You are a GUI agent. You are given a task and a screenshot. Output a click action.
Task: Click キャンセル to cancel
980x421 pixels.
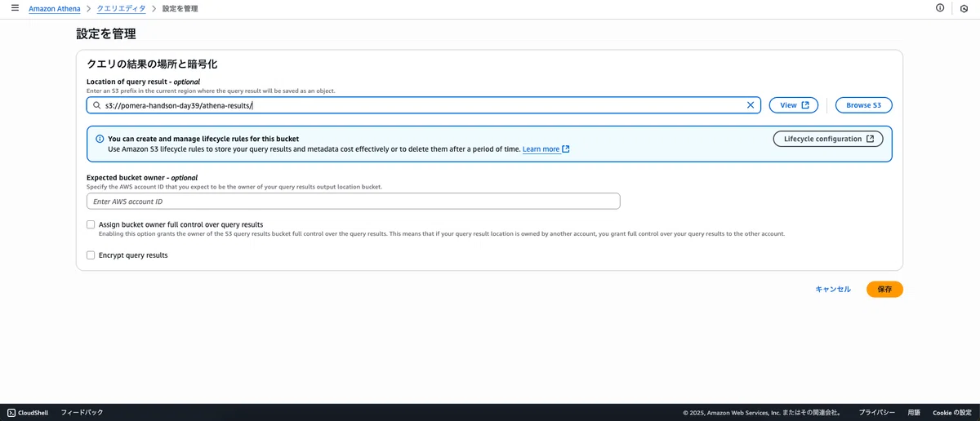[x=833, y=289]
